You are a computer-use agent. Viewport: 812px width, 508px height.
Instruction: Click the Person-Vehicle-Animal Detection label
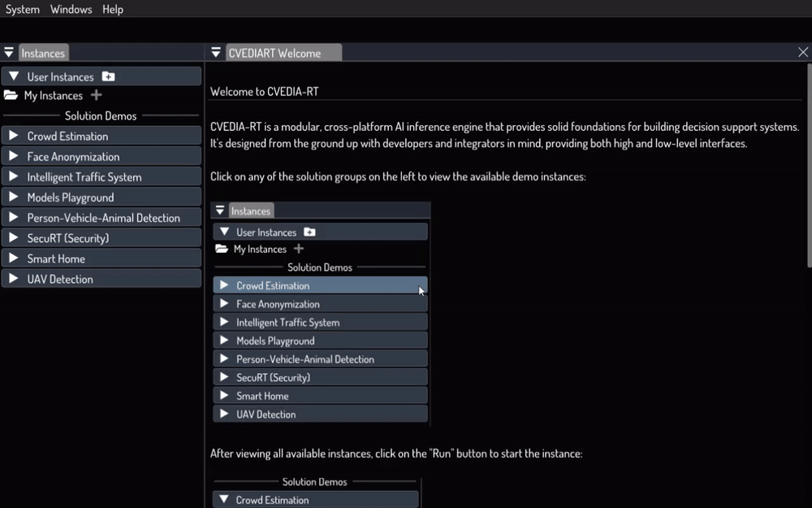click(x=104, y=218)
